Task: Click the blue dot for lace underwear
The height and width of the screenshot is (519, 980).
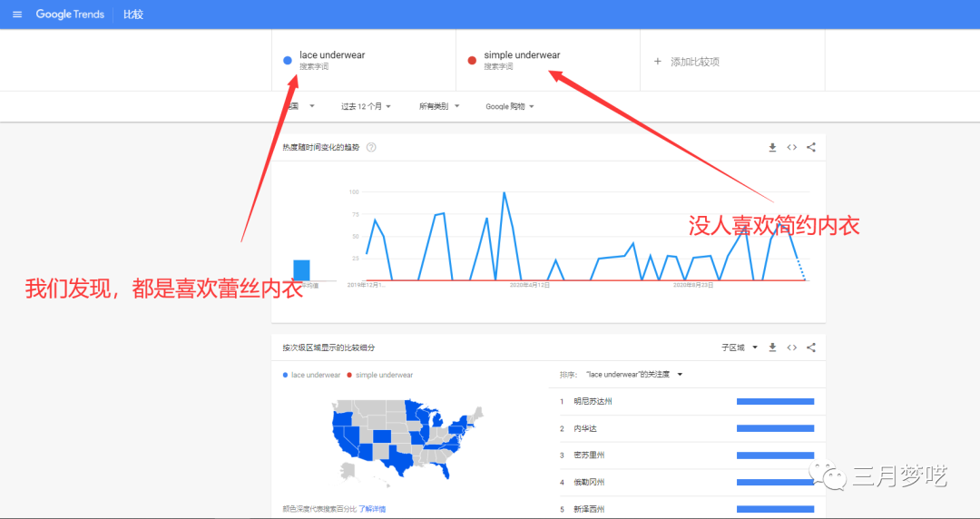Action: (288, 61)
